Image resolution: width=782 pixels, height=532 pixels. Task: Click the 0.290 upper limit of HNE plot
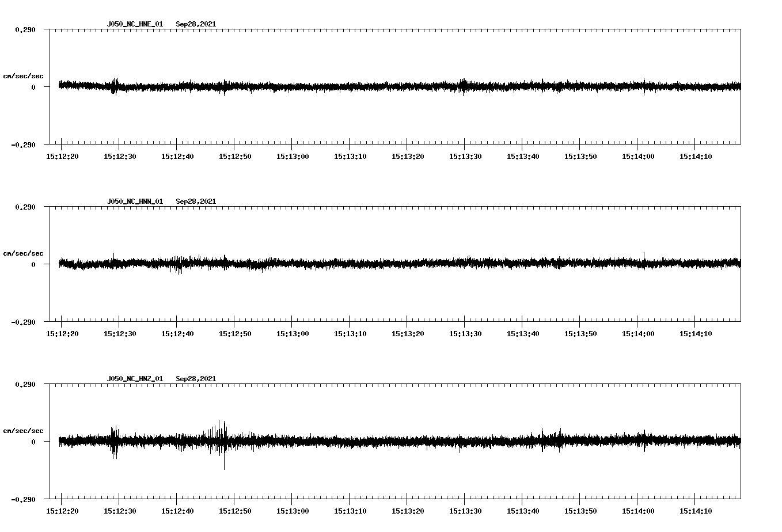25,29
